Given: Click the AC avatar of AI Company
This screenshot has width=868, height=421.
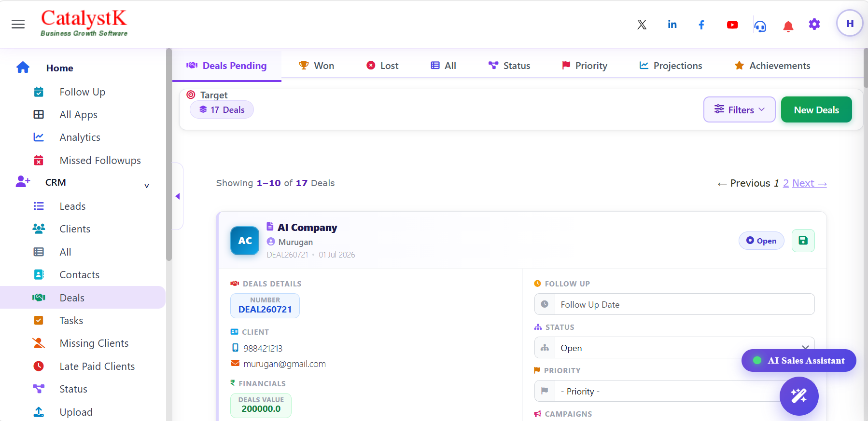Looking at the screenshot, I should click(245, 241).
